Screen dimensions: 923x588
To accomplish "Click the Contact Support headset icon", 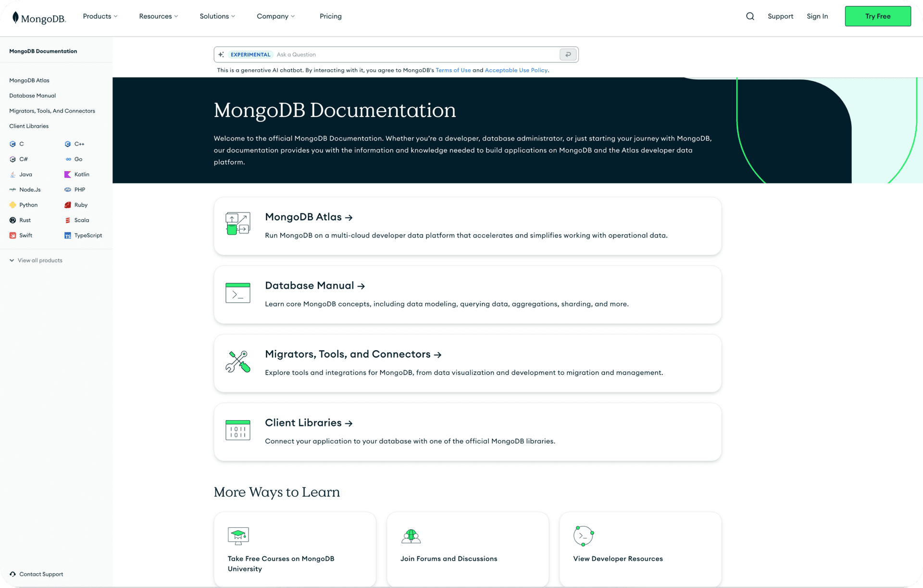I will pyautogui.click(x=12, y=574).
